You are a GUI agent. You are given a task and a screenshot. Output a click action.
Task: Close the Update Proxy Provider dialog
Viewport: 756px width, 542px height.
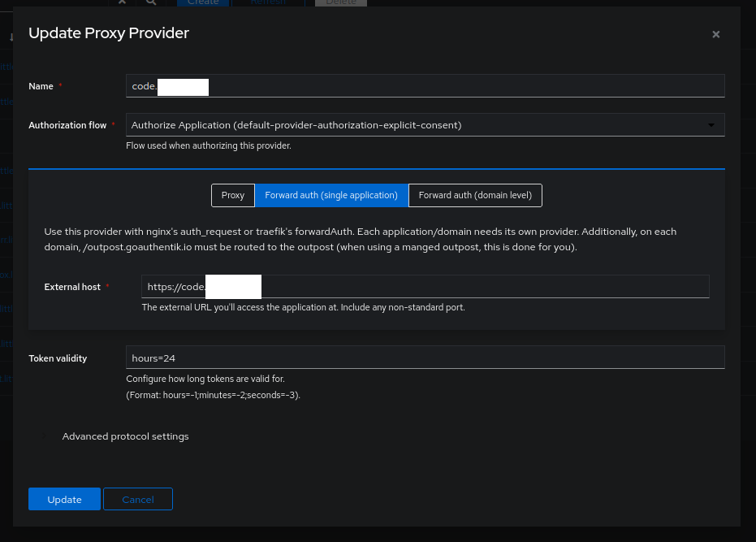tap(715, 34)
